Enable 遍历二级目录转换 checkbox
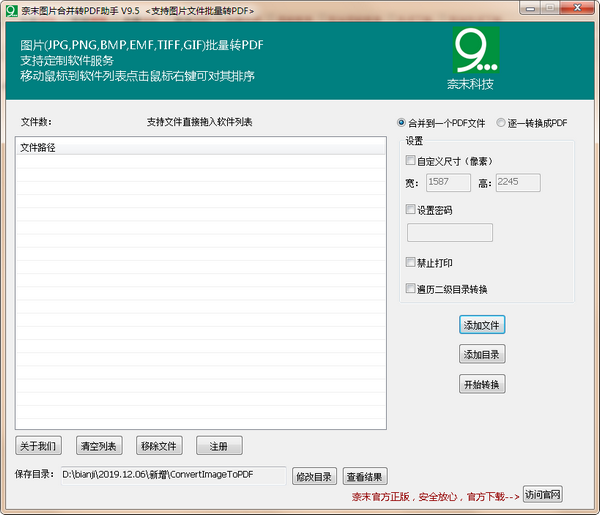600x515 pixels. click(x=410, y=289)
